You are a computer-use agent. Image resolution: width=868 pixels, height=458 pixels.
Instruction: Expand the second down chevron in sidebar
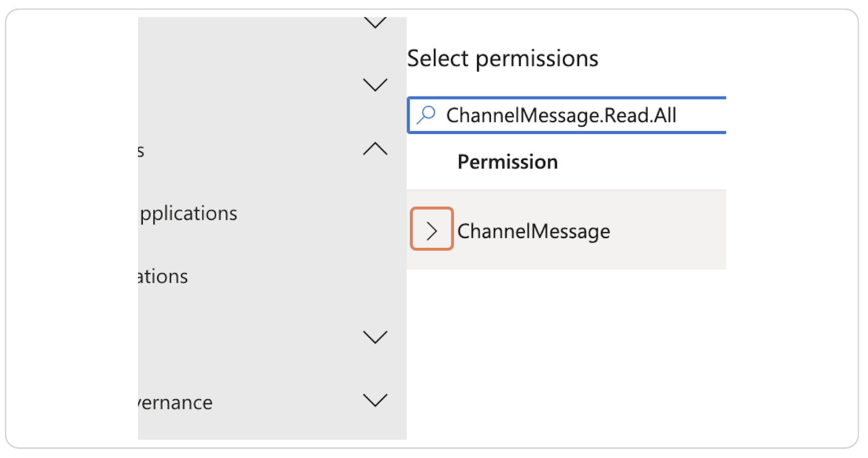coord(375,85)
